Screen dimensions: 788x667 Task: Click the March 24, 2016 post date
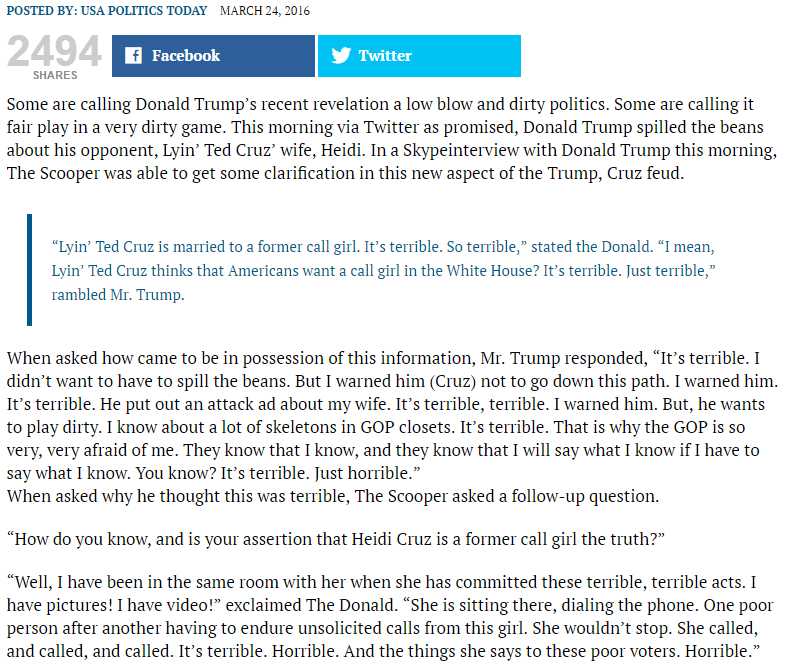point(265,11)
